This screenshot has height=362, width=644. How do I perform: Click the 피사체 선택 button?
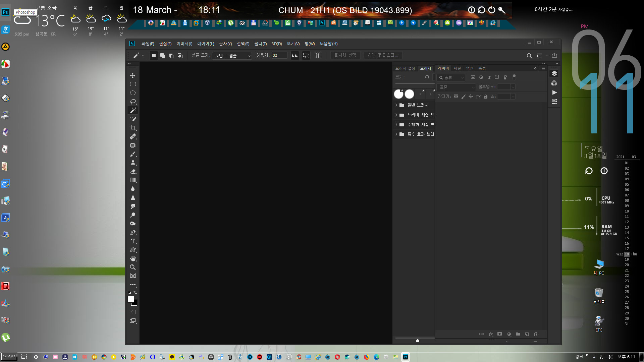click(345, 55)
